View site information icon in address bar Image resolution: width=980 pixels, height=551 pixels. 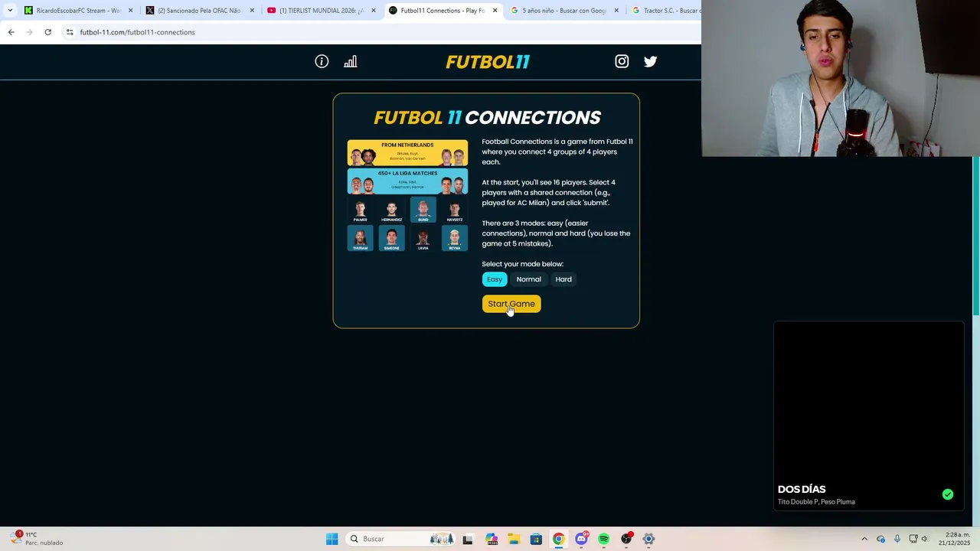(x=70, y=32)
